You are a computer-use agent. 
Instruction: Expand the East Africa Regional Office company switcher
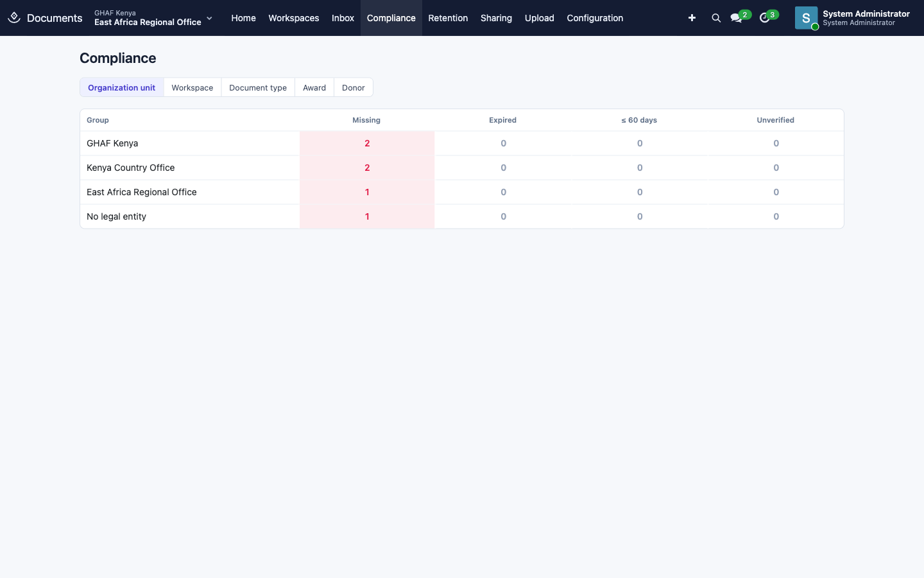tap(153, 18)
